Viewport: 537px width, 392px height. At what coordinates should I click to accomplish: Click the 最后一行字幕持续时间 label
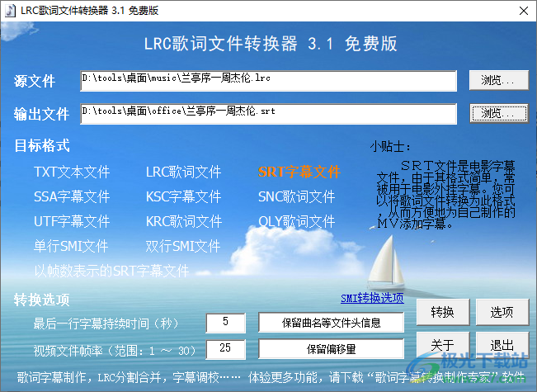(x=106, y=324)
